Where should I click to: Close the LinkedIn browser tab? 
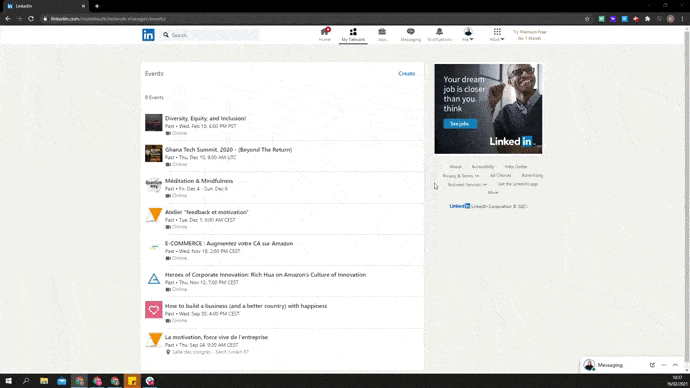(x=83, y=6)
